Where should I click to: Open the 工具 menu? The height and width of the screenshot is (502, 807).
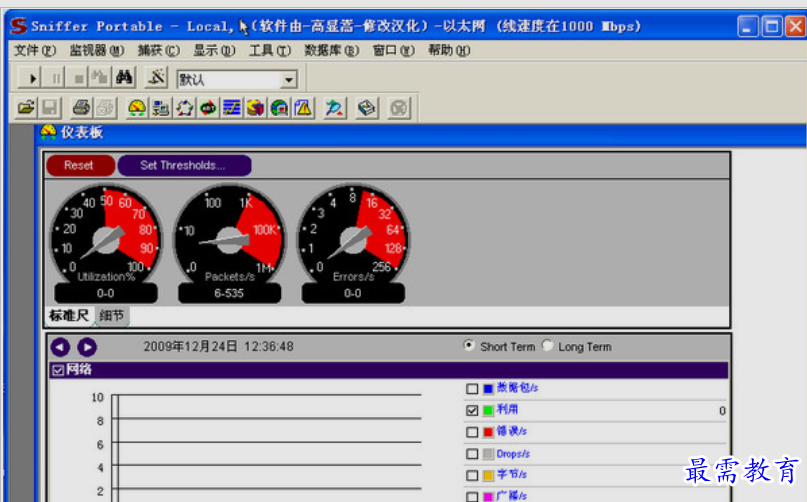click(x=270, y=50)
